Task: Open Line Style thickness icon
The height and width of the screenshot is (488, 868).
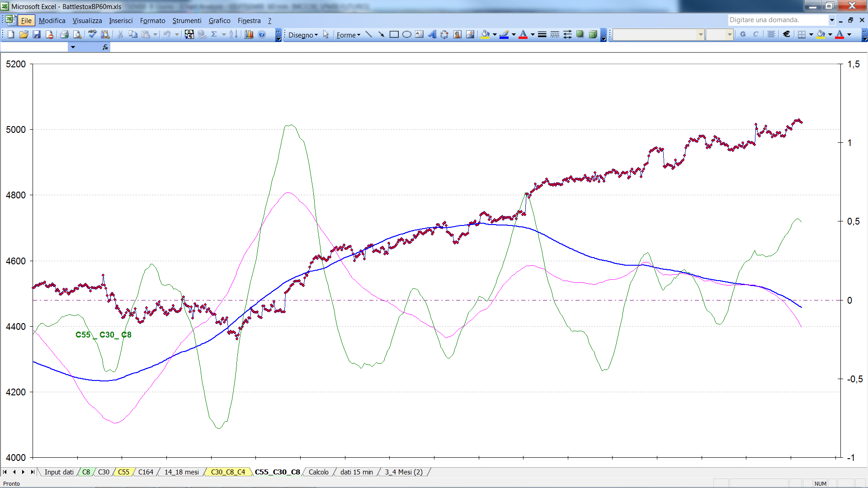Action: tap(542, 34)
